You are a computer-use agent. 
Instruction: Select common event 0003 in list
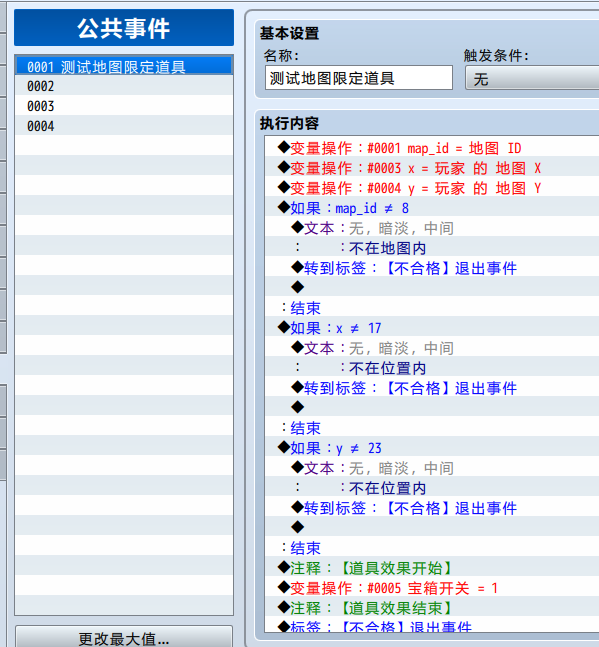[124, 106]
